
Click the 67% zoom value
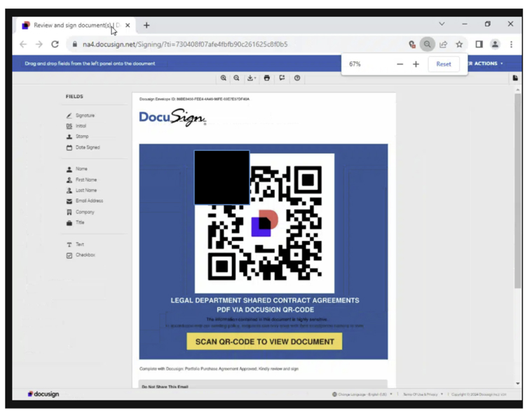coord(355,64)
